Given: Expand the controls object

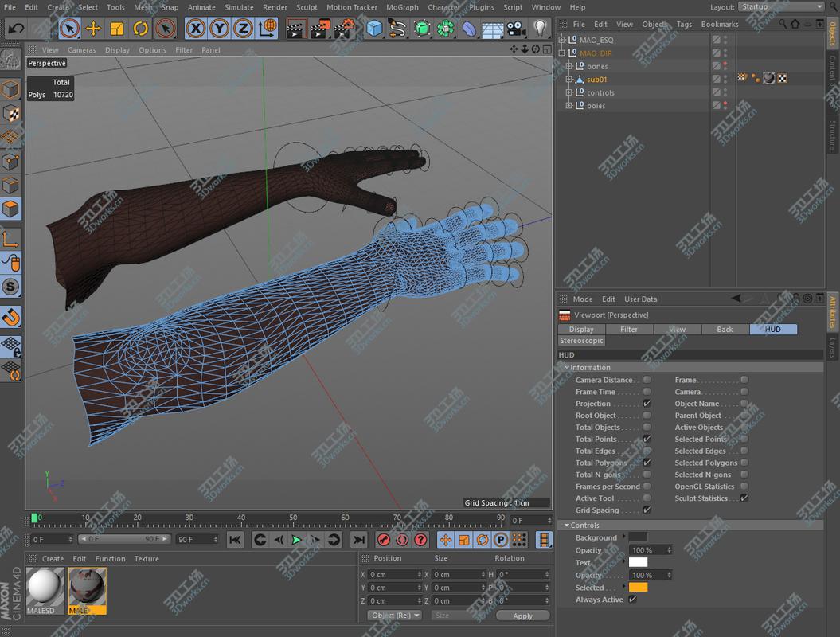Looking at the screenshot, I should (x=569, y=92).
